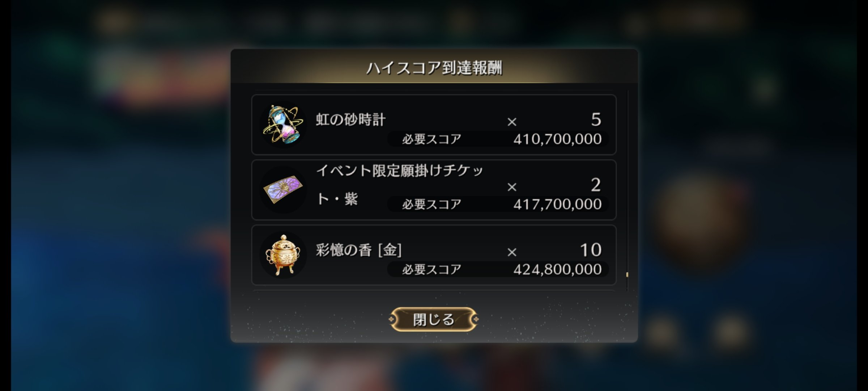Tap the purple event ticket icon
The image size is (868, 391).
point(283,189)
